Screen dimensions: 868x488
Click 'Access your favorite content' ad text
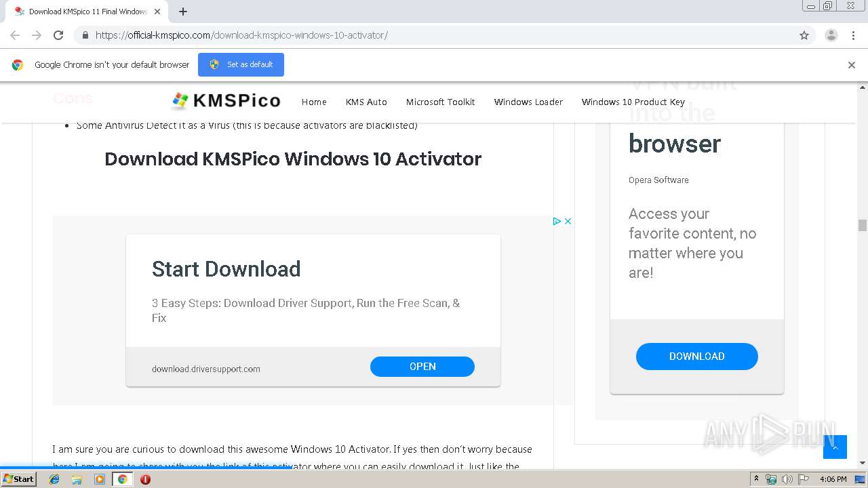[692, 243]
